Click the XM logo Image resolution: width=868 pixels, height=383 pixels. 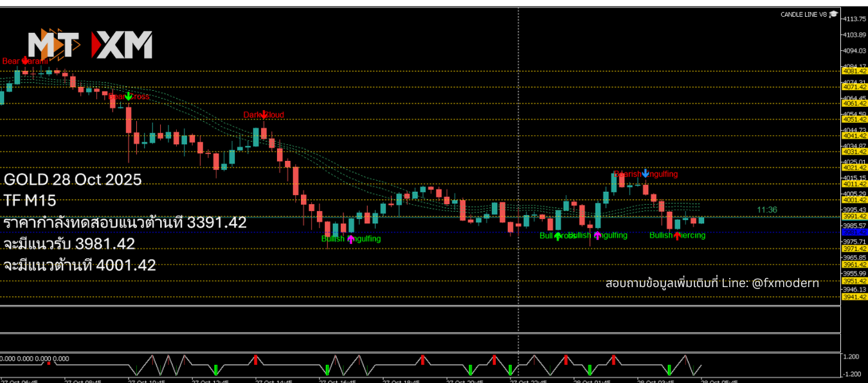[122, 45]
